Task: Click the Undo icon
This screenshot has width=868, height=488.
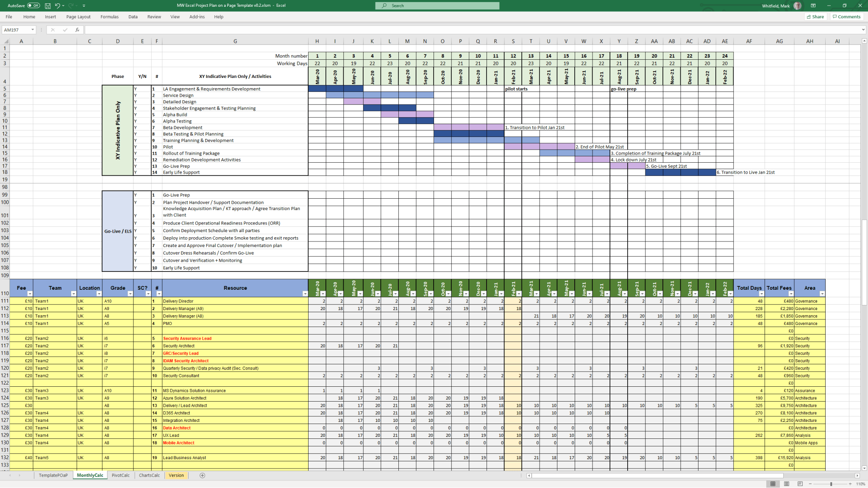Action: tap(58, 6)
